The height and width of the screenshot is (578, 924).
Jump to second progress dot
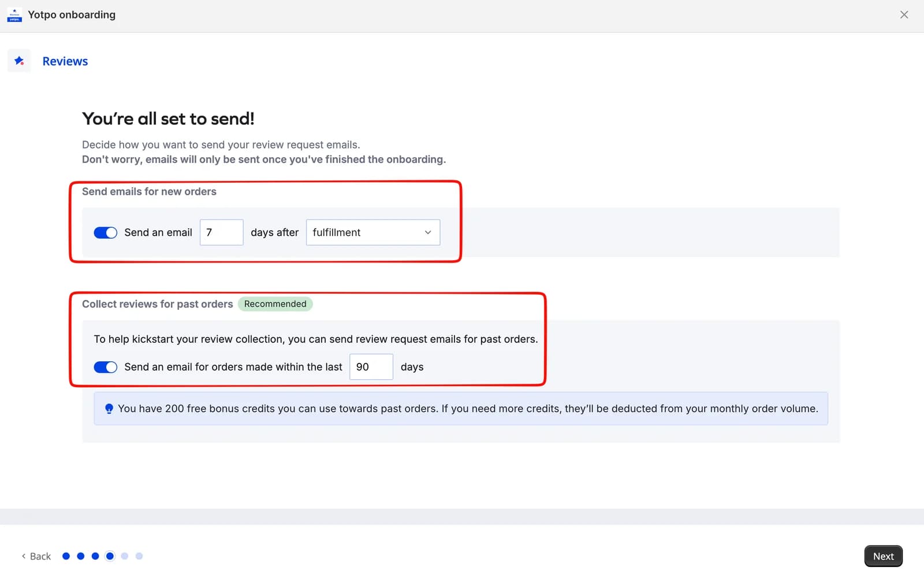tap(81, 556)
